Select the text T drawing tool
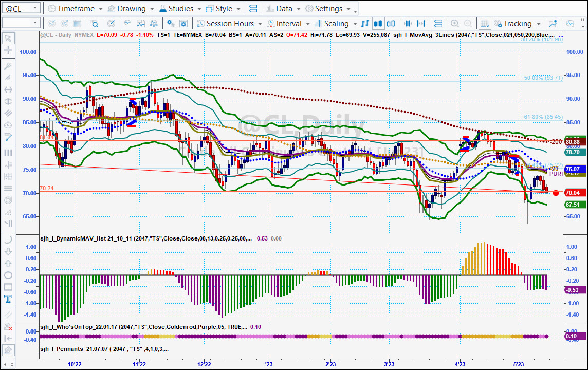Image resolution: width=588 pixels, height=370 pixels. pos(8,299)
